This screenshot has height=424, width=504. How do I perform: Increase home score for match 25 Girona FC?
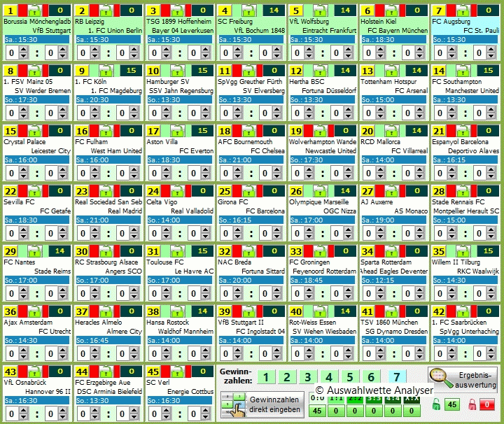click(x=237, y=230)
